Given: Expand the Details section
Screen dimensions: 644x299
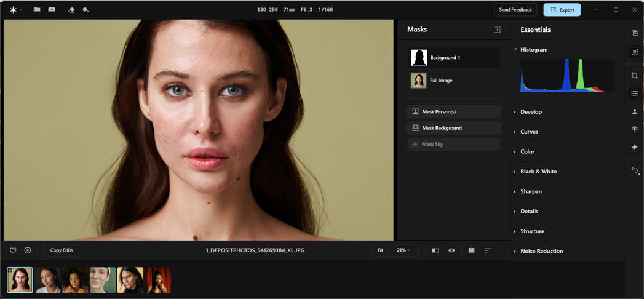Looking at the screenshot, I should [568, 212].
